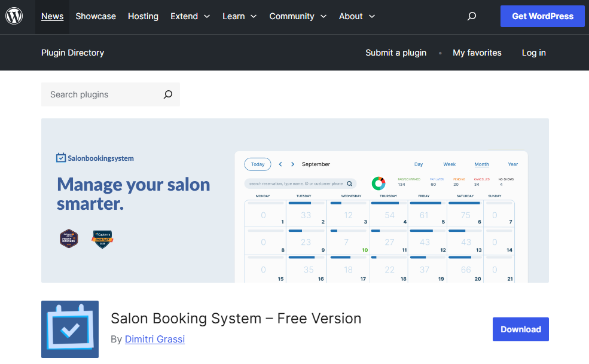Image resolution: width=589 pixels, height=364 pixels.
Task: Click the calendar next month arrow
Action: click(x=292, y=164)
